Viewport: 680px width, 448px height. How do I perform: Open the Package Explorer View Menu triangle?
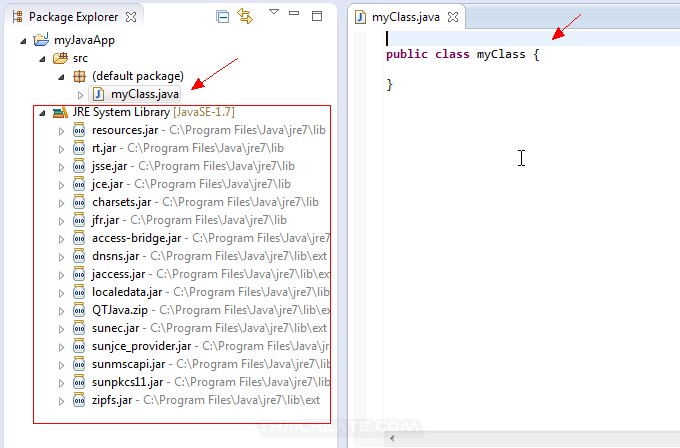pyautogui.click(x=274, y=12)
